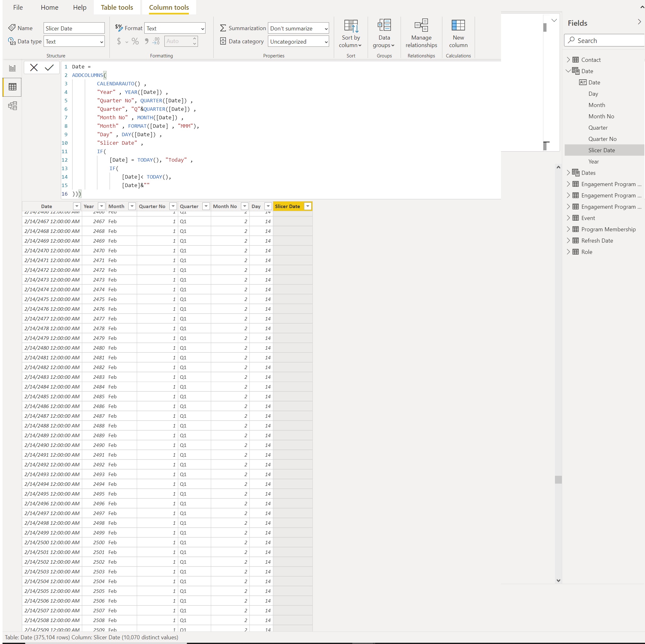Image resolution: width=645 pixels, height=644 pixels.
Task: Switch to the Table tools tab
Action: pos(117,7)
